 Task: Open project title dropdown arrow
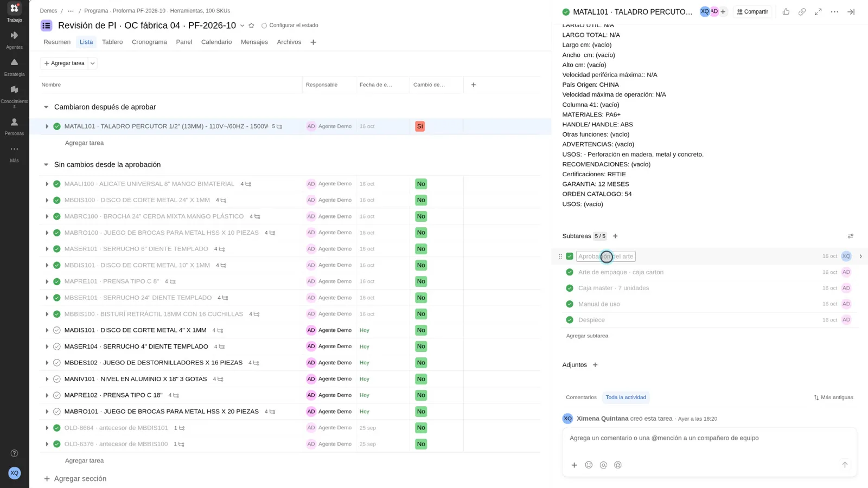tap(242, 25)
